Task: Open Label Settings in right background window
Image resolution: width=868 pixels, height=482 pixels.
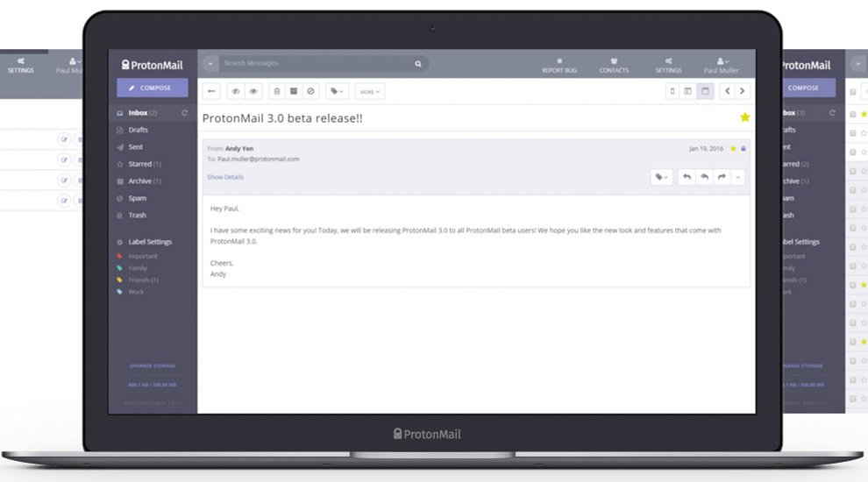Action: pyautogui.click(x=800, y=242)
